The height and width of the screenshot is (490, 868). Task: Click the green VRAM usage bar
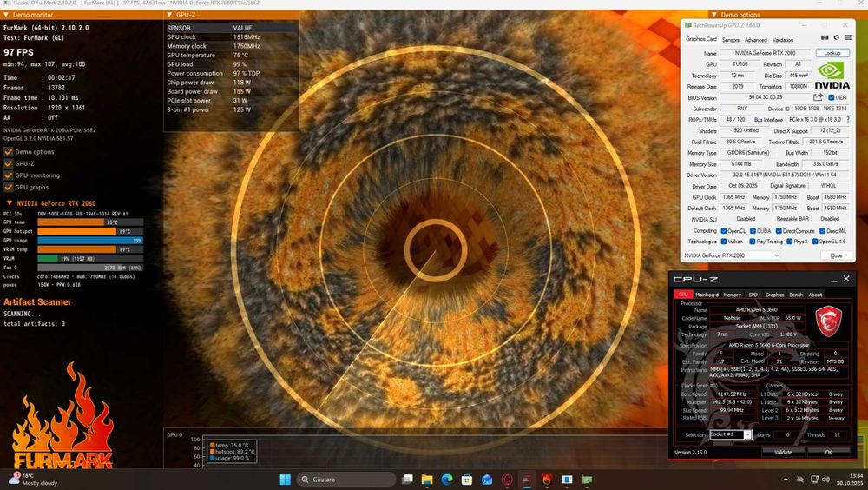pyautogui.click(x=48, y=258)
